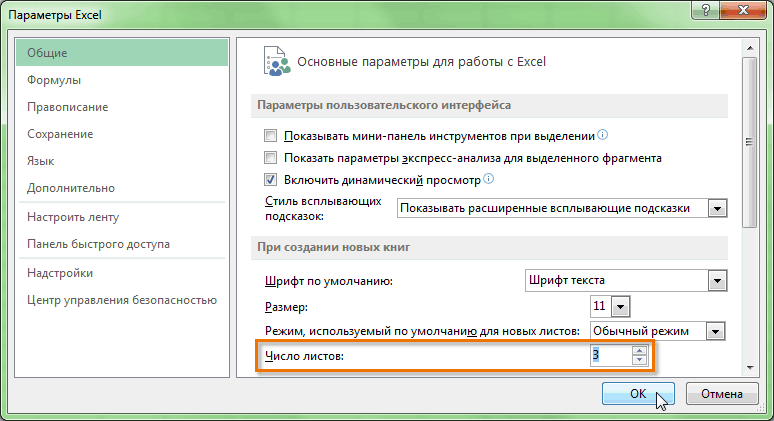The height and width of the screenshot is (421, 774).
Task: Check Показать параметры экспресс-анализа option
Action: pyautogui.click(x=271, y=158)
